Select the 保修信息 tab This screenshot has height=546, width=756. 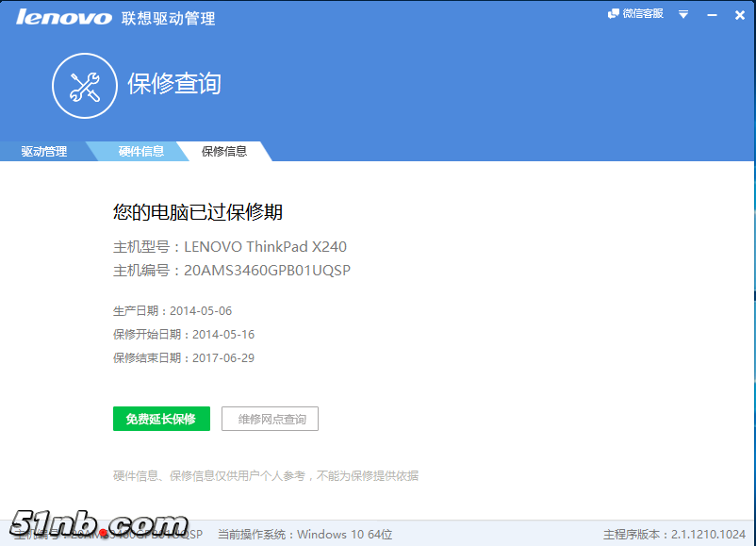[x=224, y=152]
